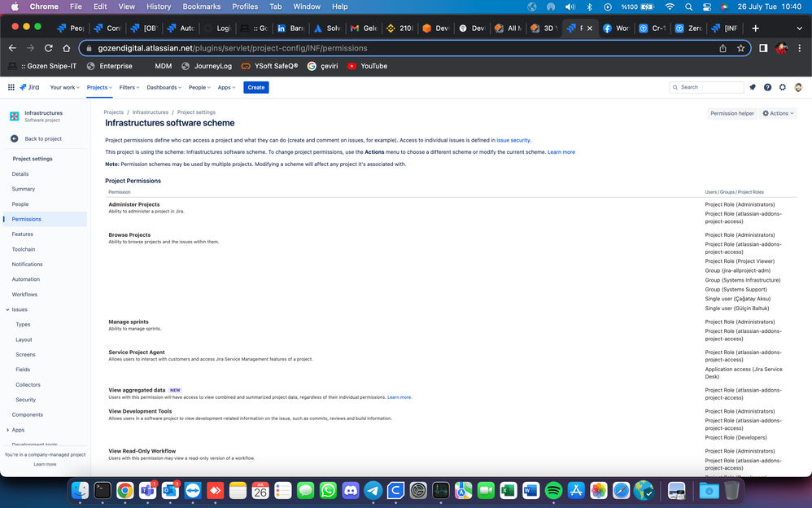The width and height of the screenshot is (812, 508).
Task: Open the Jira help question mark icon
Action: point(767,87)
